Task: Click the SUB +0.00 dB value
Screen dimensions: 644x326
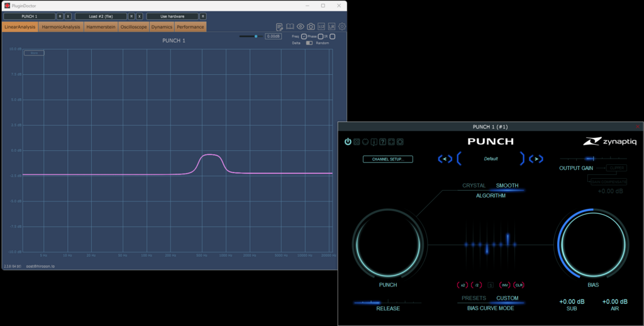Action: coord(572,301)
